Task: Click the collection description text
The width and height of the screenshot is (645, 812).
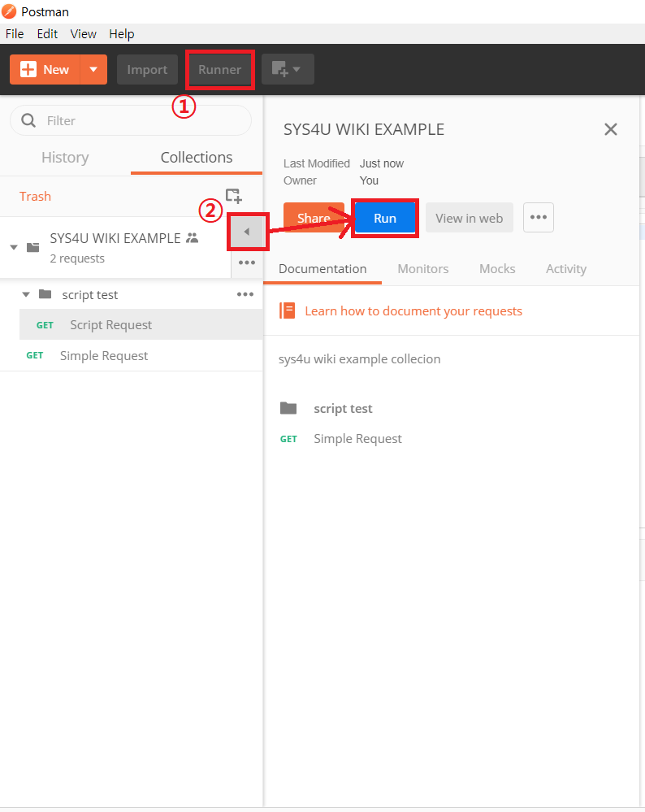Action: click(x=359, y=359)
